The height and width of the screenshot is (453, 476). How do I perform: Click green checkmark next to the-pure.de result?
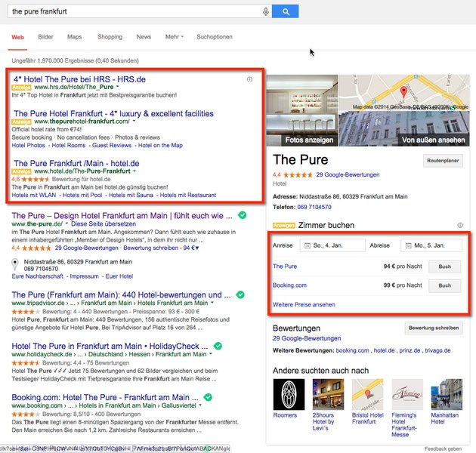[x=242, y=215]
